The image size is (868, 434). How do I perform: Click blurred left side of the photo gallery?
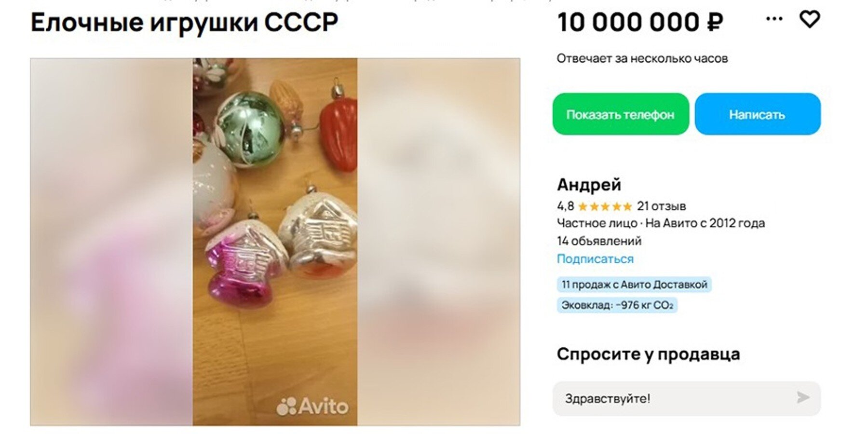click(111, 242)
